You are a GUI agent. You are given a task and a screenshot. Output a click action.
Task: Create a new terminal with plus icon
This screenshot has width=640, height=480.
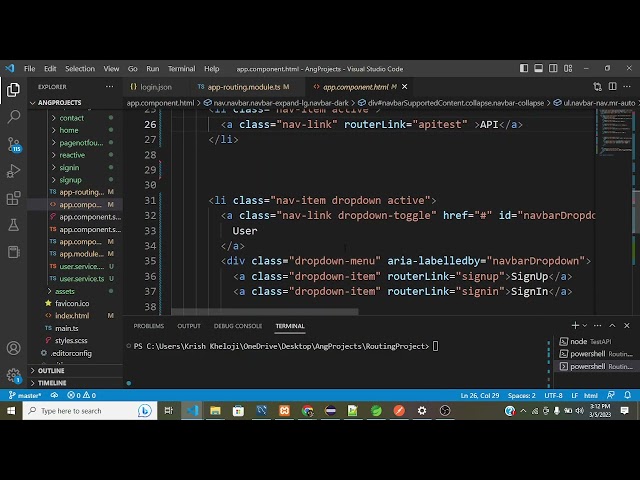pyautogui.click(x=575, y=325)
